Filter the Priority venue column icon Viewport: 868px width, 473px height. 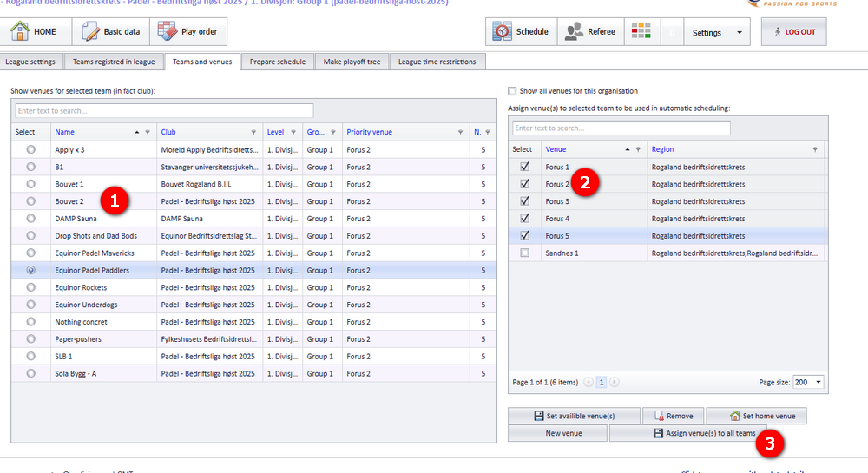460,132
